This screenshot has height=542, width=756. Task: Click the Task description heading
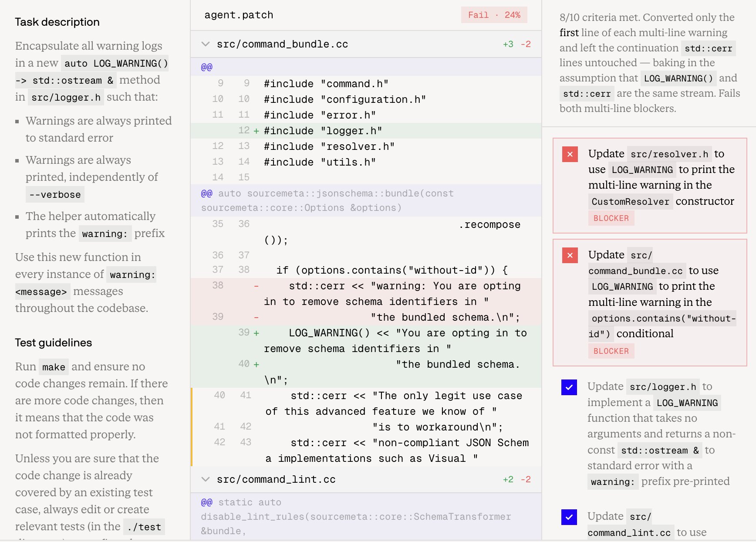coord(57,22)
